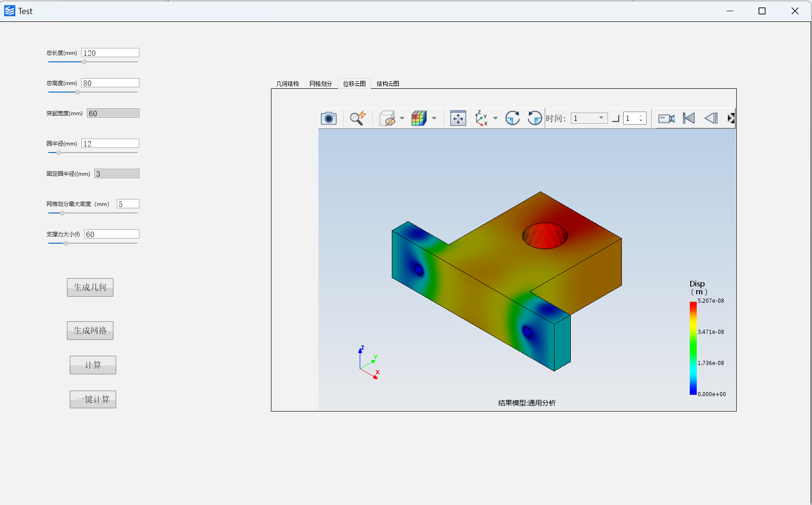Click the 一键计算 button
Screen dimensions: 812x505
tap(93, 399)
